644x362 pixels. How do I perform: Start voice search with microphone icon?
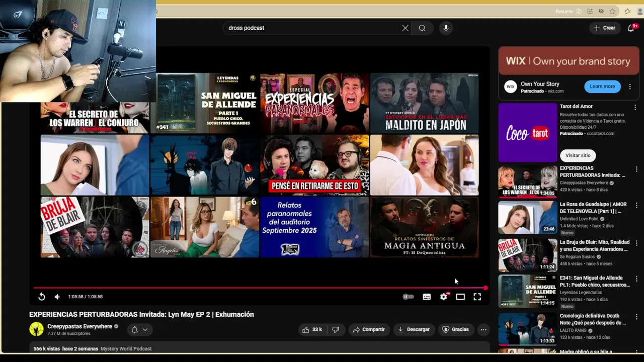(x=446, y=28)
